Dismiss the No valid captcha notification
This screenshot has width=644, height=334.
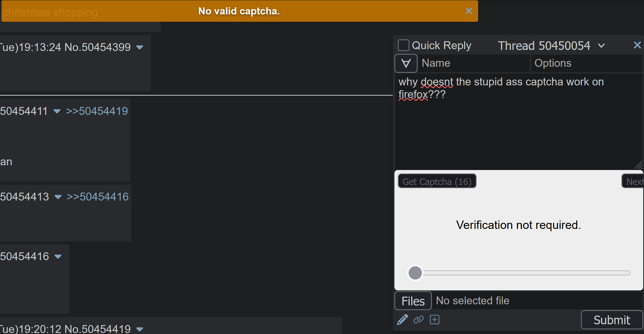coord(469,11)
